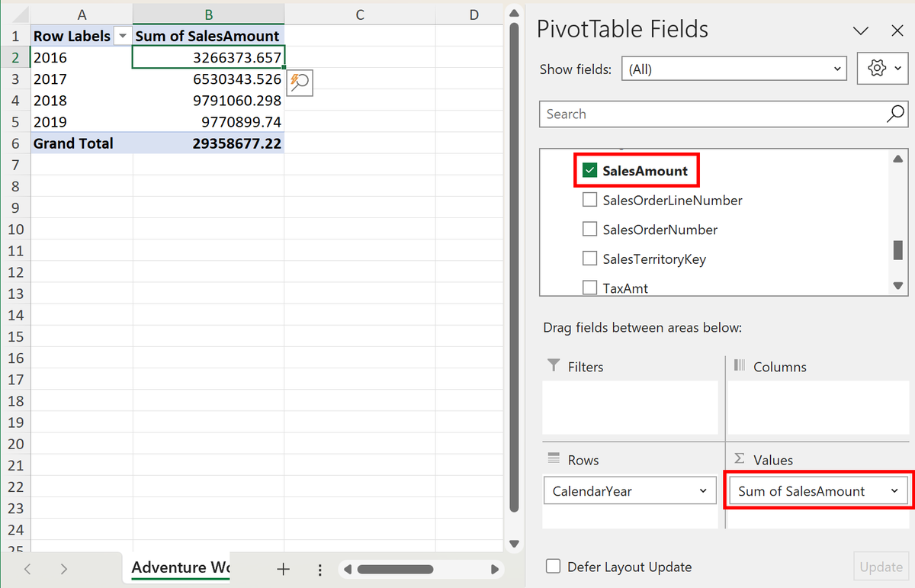Screen dimensions: 915x588
Task: Select row 7 header
Action: [x=15, y=165]
